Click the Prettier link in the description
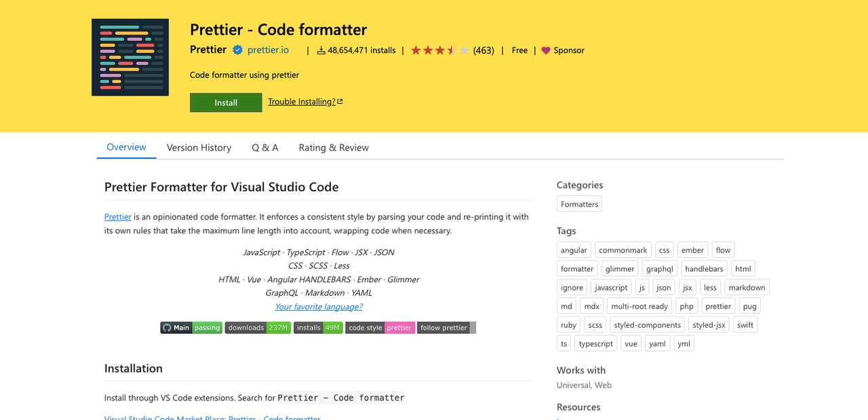The image size is (868, 420). (x=118, y=217)
